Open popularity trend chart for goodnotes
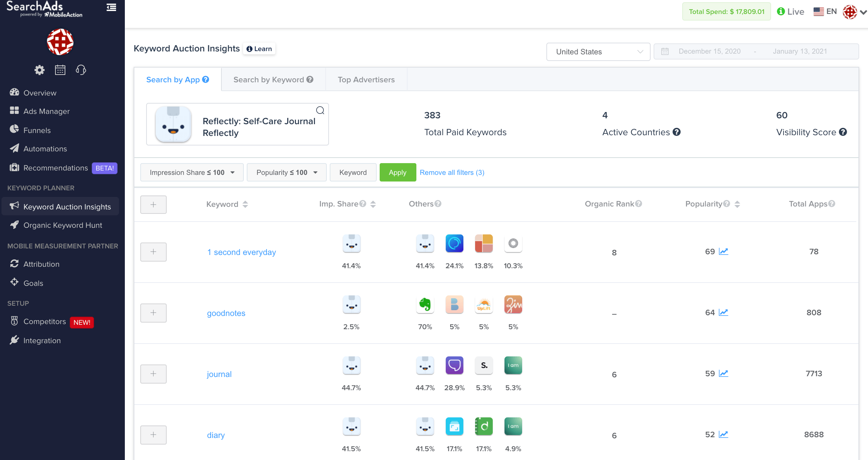The width and height of the screenshot is (868, 460). point(723,313)
